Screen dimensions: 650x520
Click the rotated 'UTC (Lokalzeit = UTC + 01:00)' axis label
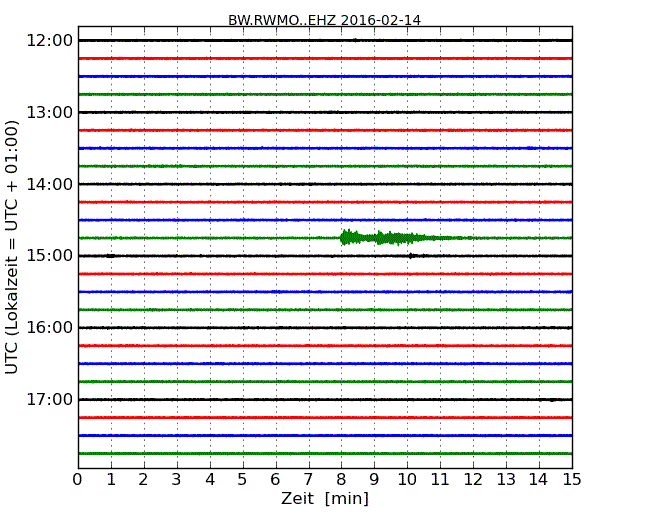(12, 247)
